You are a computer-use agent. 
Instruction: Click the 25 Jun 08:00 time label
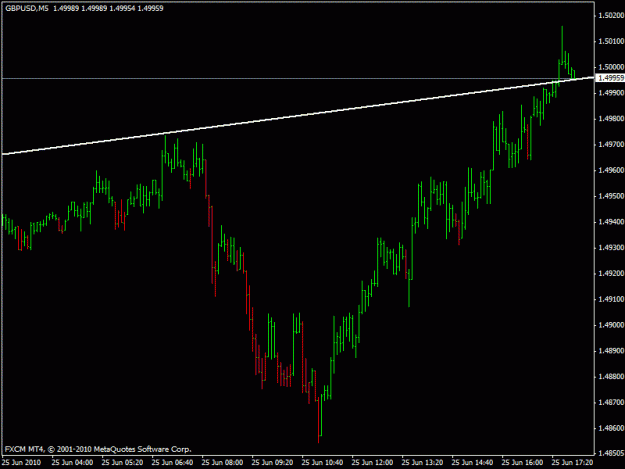coord(222,463)
